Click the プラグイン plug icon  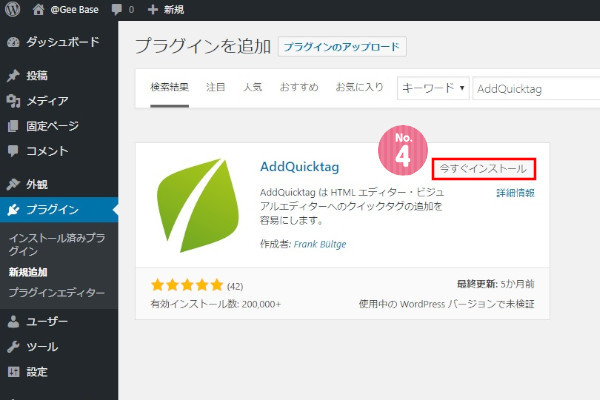[13, 209]
